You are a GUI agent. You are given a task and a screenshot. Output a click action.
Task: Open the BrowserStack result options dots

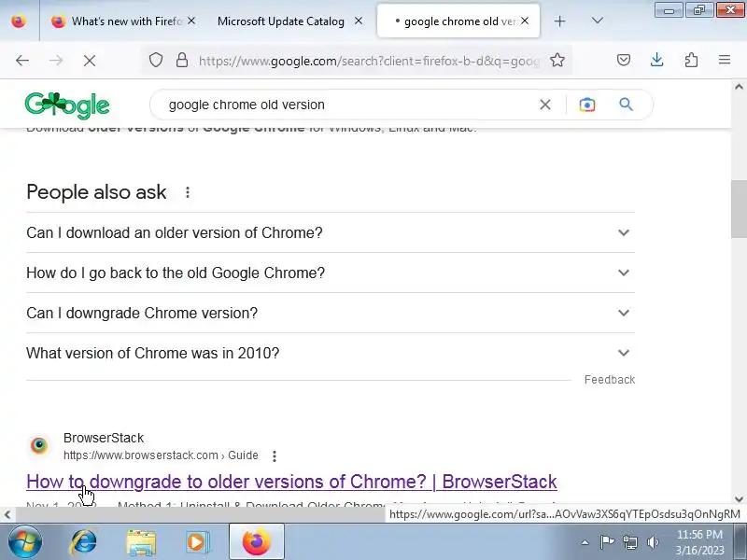(275, 456)
